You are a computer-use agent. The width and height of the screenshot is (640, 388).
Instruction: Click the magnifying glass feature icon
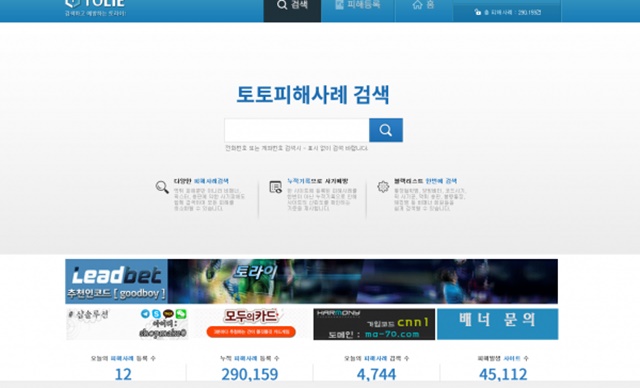[162, 187]
